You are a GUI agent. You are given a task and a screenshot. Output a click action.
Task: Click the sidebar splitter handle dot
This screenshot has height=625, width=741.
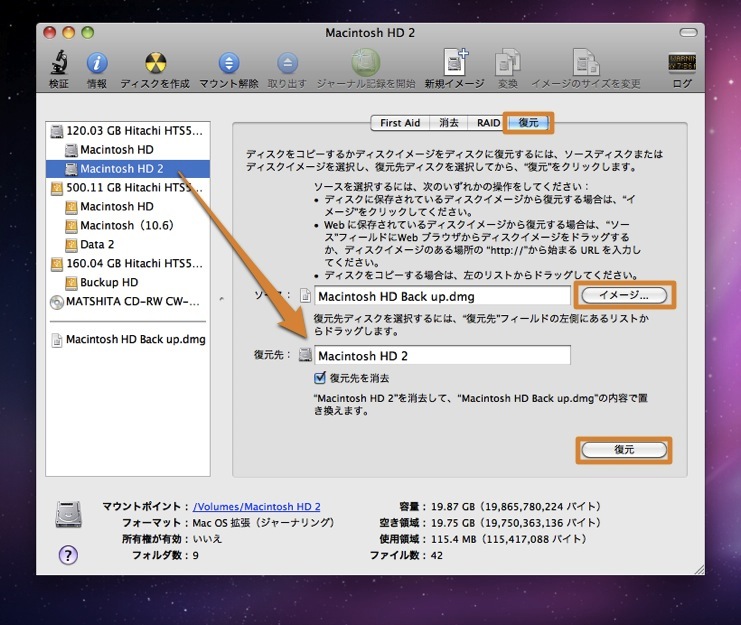pyautogui.click(x=222, y=299)
